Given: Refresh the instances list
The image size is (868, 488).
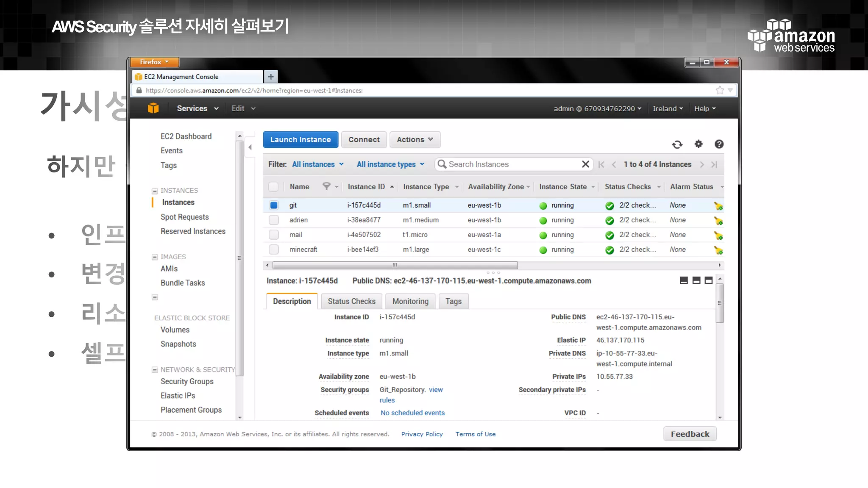Looking at the screenshot, I should click(677, 144).
